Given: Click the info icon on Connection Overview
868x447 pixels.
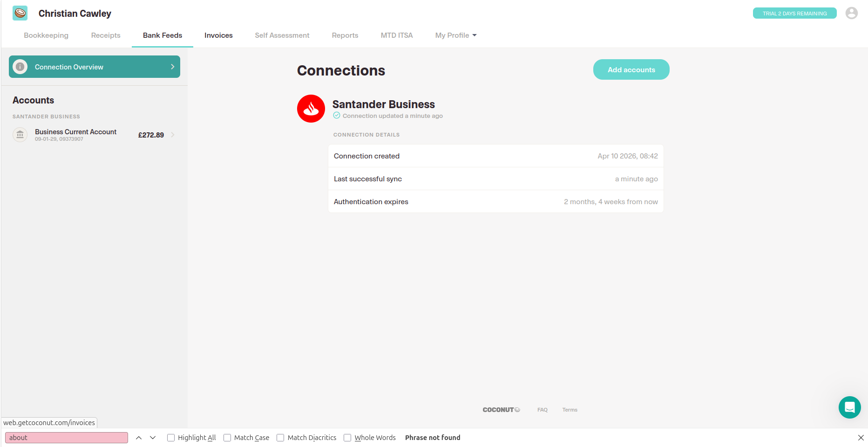Looking at the screenshot, I should tap(20, 67).
